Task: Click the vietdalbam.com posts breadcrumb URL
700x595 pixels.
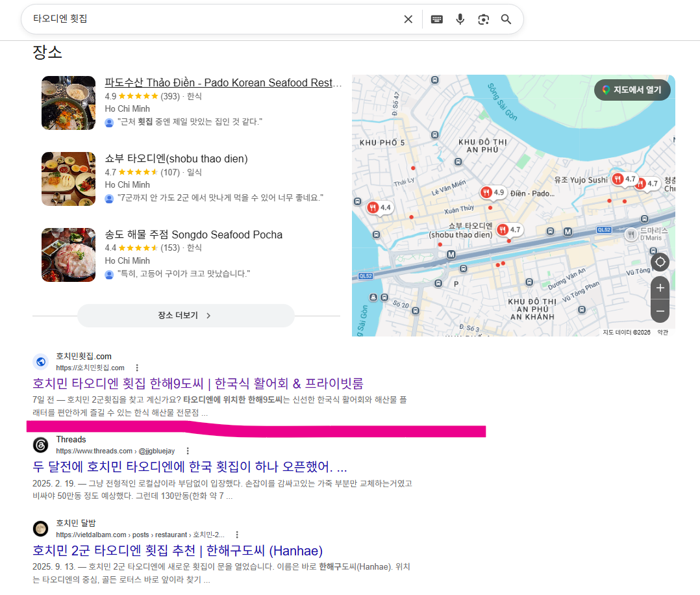Action: tap(140, 535)
